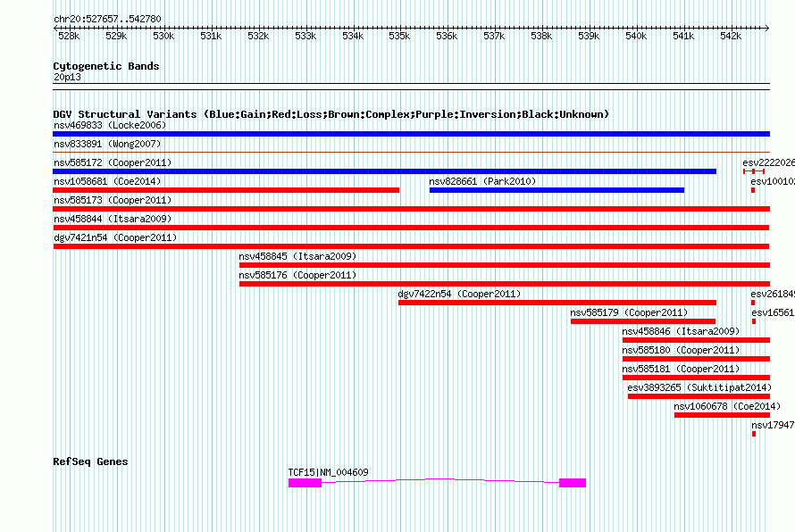Select the 534k ruler position
The width and height of the screenshot is (795, 532).
coord(352,36)
